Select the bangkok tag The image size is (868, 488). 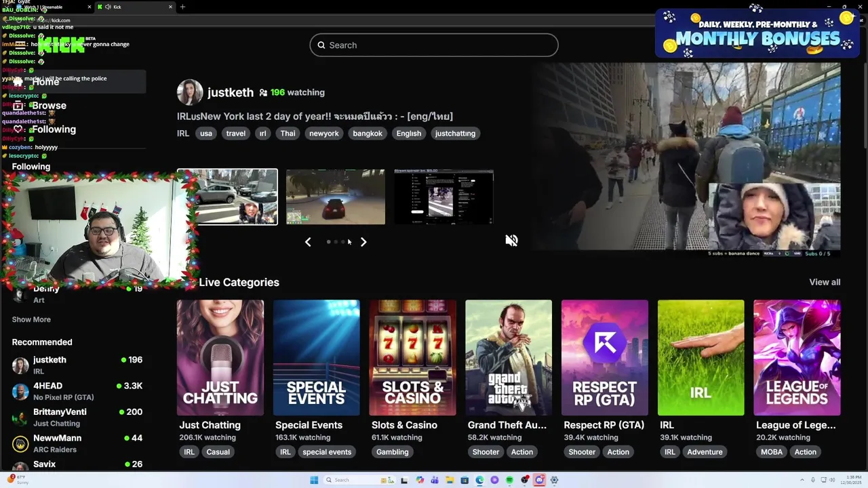368,134
